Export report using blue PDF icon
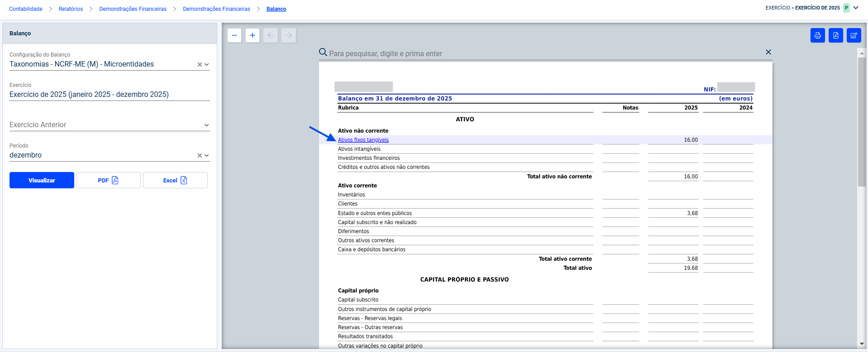The height and width of the screenshot is (354, 868). coord(836,35)
